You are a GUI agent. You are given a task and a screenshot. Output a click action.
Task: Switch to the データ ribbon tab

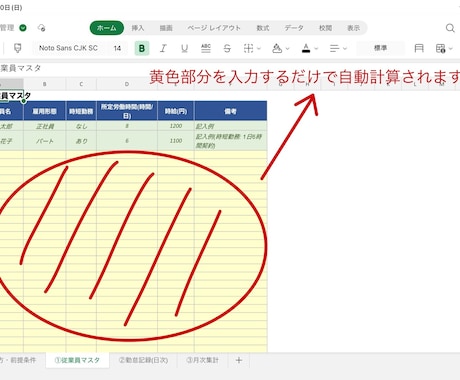294,28
